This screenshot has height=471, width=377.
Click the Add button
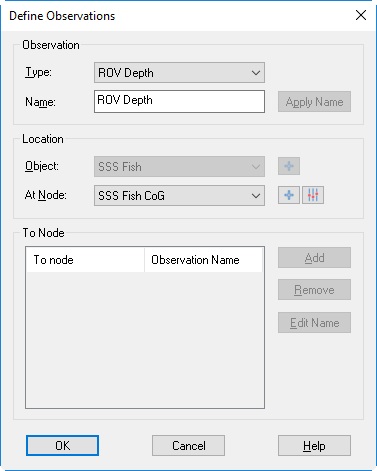(314, 257)
